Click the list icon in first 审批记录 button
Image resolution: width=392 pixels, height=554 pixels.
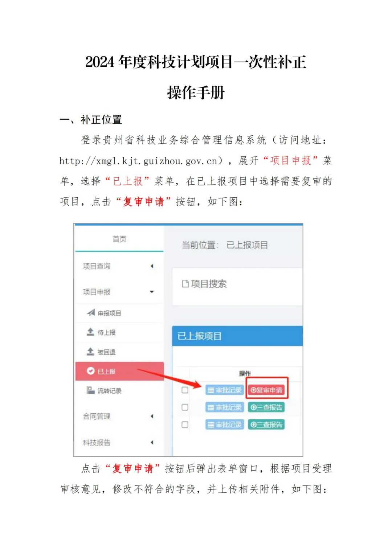coord(211,390)
